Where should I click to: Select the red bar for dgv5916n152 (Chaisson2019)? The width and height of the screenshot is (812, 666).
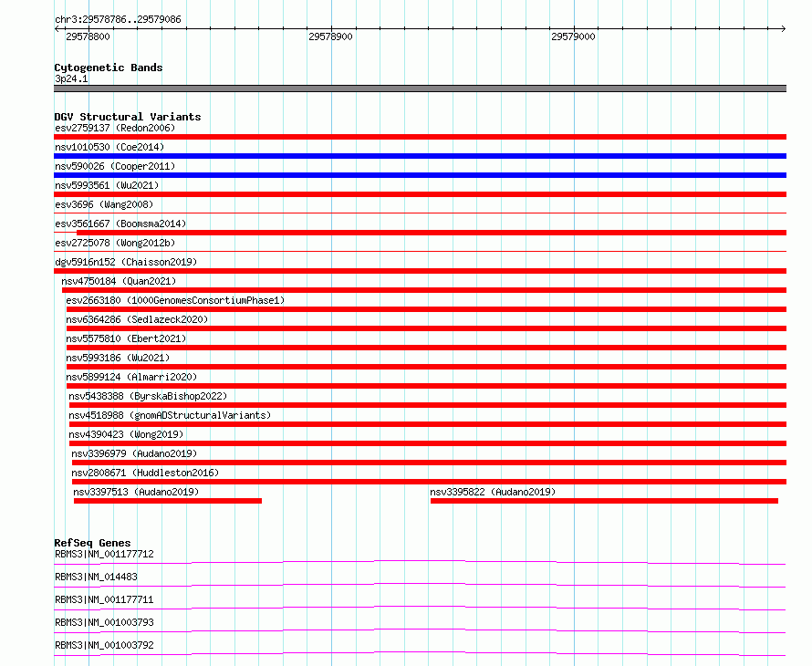click(420, 271)
